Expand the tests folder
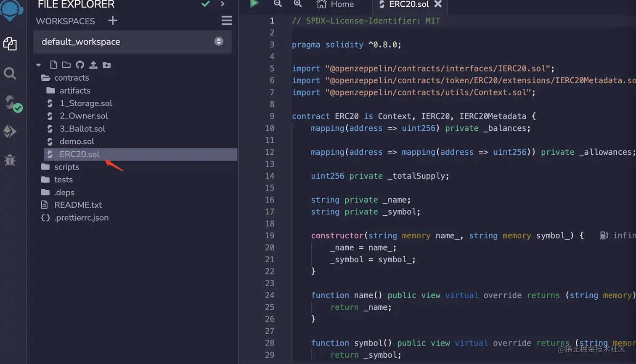This screenshot has height=364, width=636. pyautogui.click(x=57, y=179)
